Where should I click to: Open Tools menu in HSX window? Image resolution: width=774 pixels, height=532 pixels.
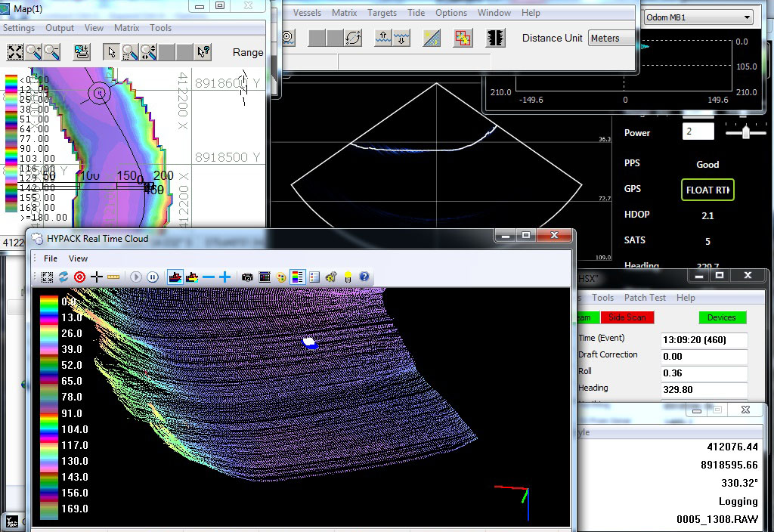point(602,298)
